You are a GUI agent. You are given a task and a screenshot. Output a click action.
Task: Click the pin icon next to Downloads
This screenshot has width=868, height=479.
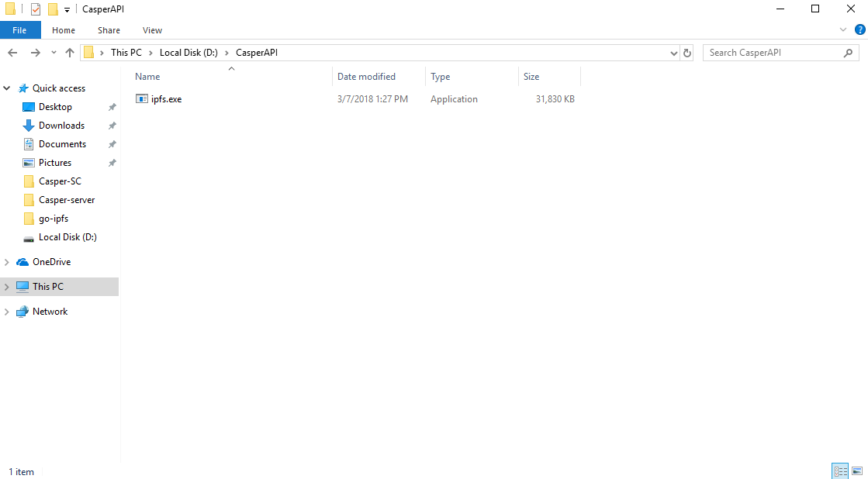[112, 126]
